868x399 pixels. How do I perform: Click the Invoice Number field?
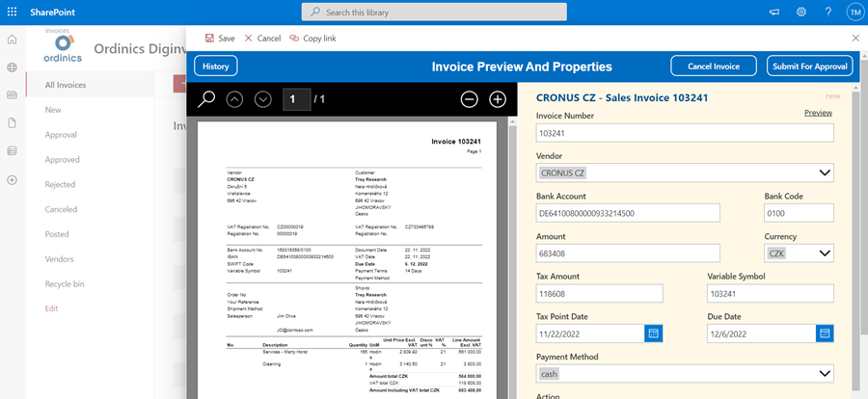click(x=685, y=133)
